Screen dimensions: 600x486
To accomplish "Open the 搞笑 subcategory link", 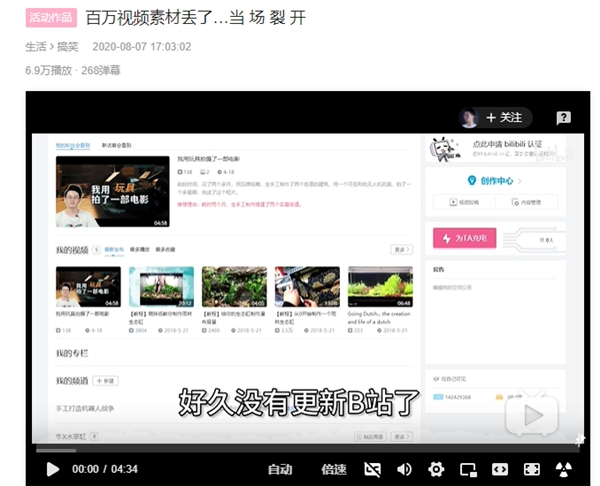I will [67, 46].
